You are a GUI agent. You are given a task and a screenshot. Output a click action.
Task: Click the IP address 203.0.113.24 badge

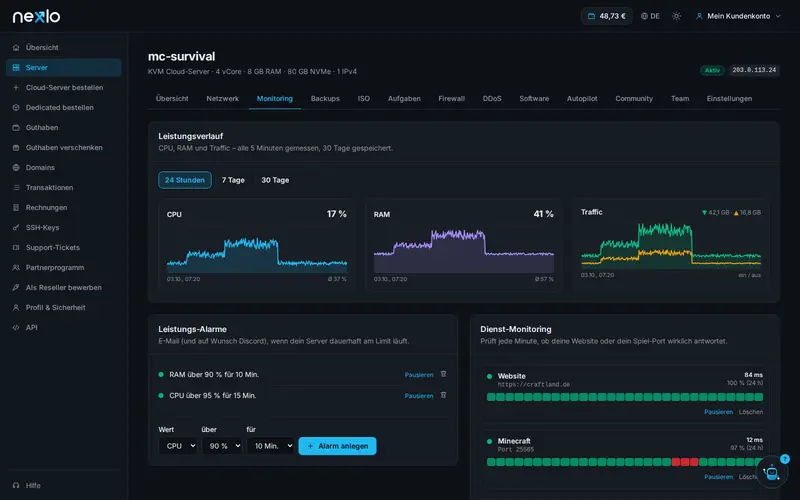tap(754, 70)
